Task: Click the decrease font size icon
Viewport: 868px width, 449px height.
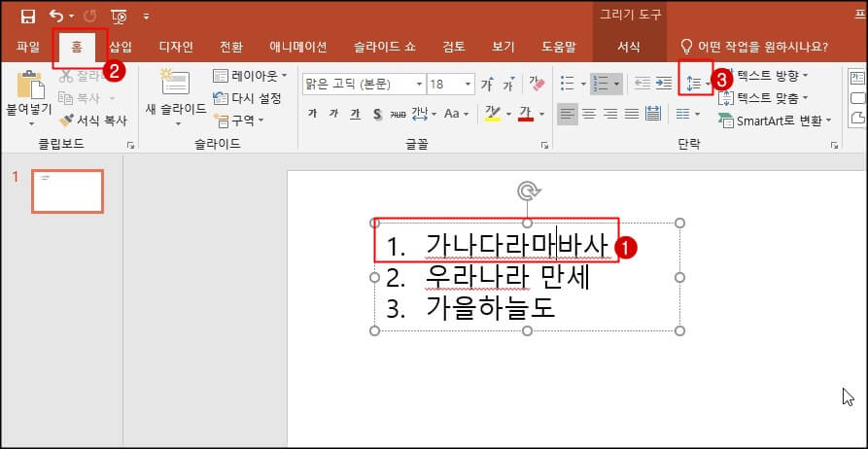Action: (509, 85)
